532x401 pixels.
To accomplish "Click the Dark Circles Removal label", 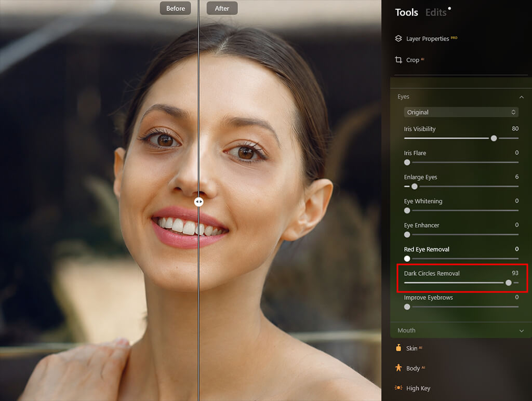I will click(432, 273).
